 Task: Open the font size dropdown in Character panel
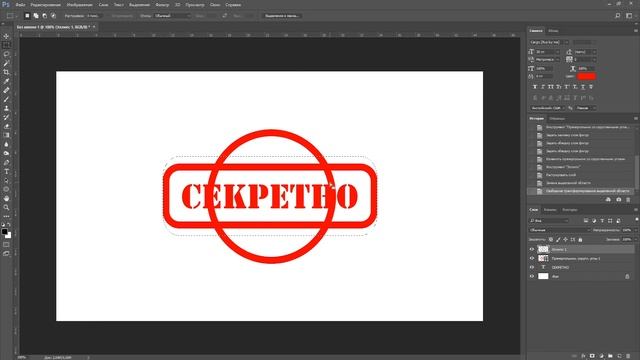click(548, 52)
